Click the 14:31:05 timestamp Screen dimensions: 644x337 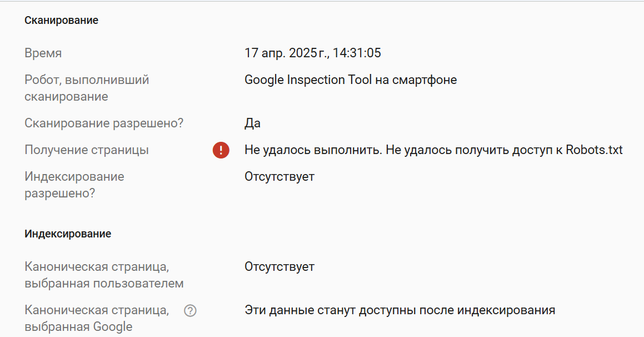[357, 53]
